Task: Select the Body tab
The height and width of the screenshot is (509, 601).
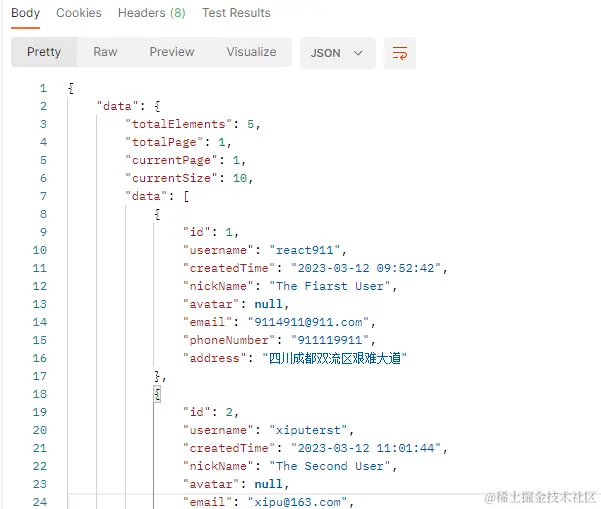Action: (x=25, y=13)
